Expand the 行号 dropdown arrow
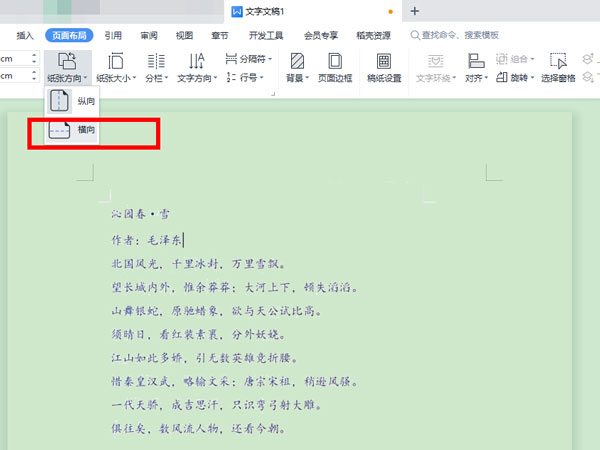The image size is (600, 450). point(262,78)
